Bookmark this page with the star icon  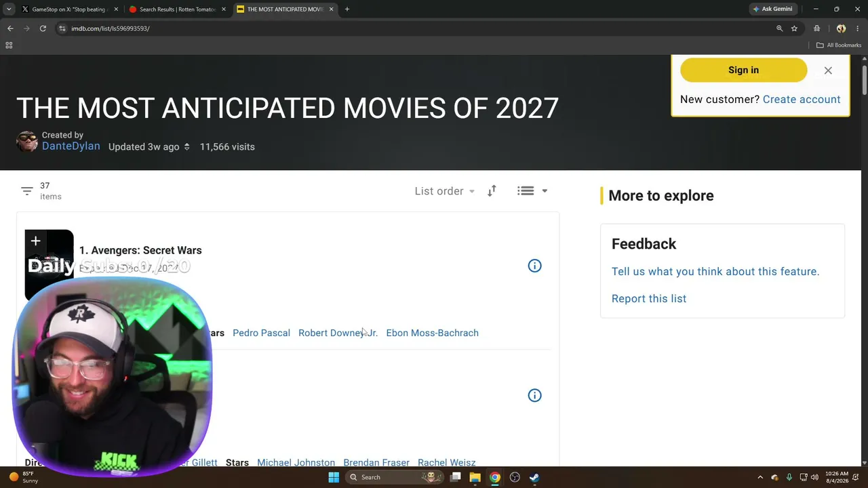coord(794,28)
